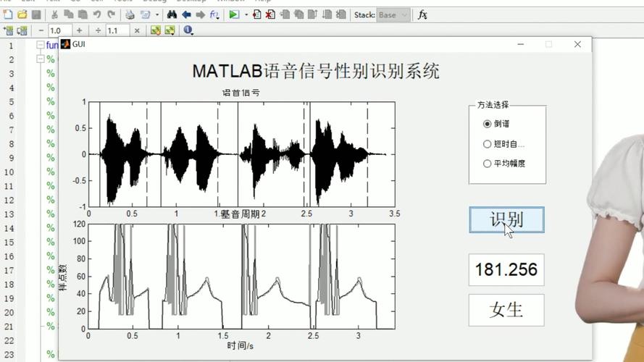The height and width of the screenshot is (362, 644).
Task: Run the script with the green play icon
Action: click(234, 14)
